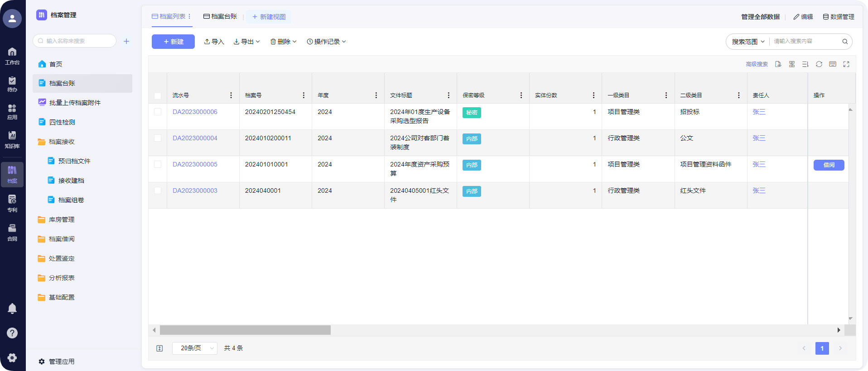
Task: Click the horizontal scrollbar thumb under table
Action: click(245, 330)
